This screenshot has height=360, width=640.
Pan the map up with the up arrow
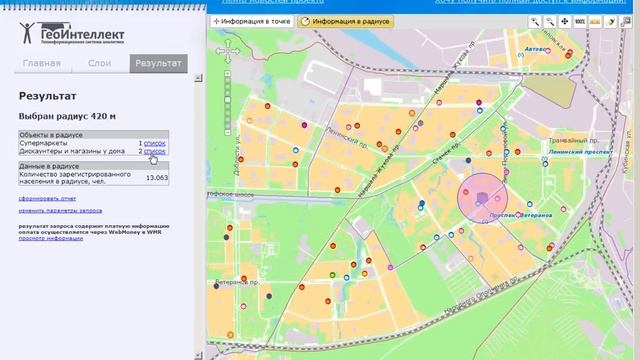pyautogui.click(x=228, y=43)
